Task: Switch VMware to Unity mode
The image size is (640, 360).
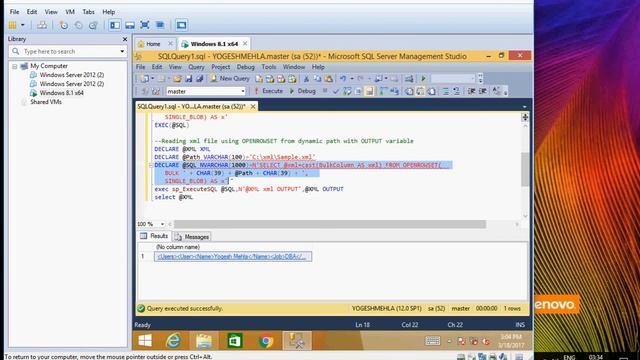Action: click(x=160, y=25)
